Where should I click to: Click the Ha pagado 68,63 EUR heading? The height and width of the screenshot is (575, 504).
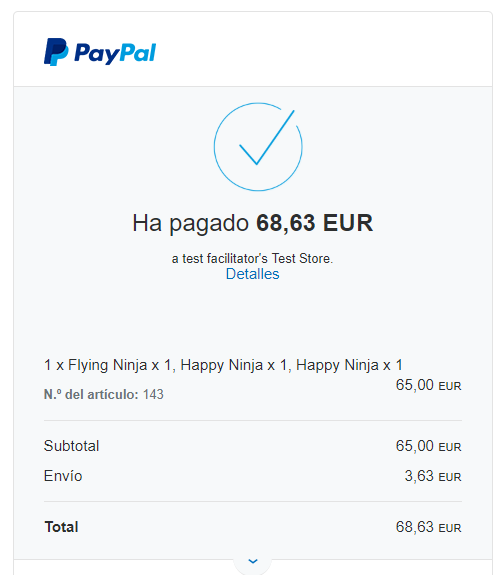click(x=252, y=223)
